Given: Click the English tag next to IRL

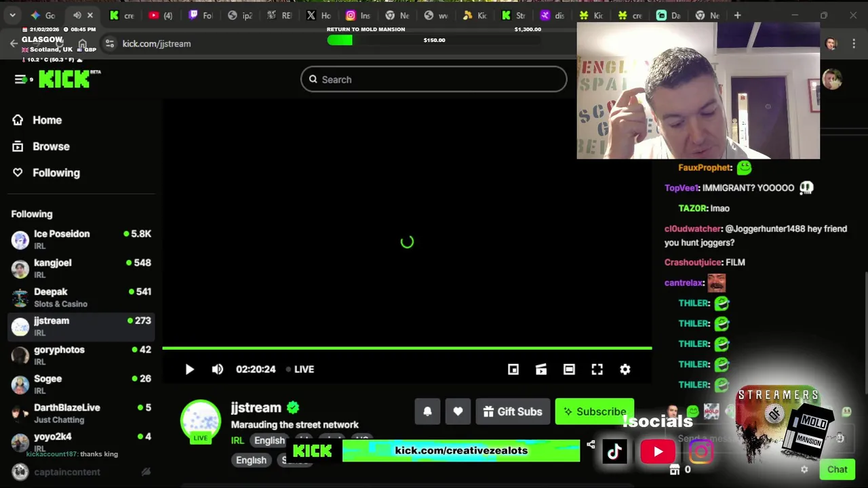Looking at the screenshot, I should 269,441.
